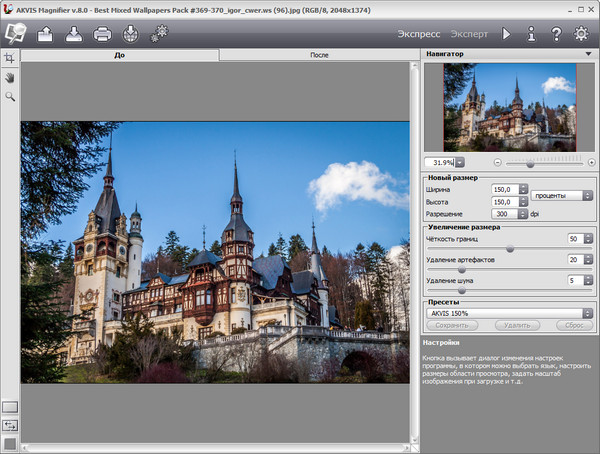The width and height of the screenshot is (600, 454).
Task: Click the print image icon
Action: coord(102,33)
